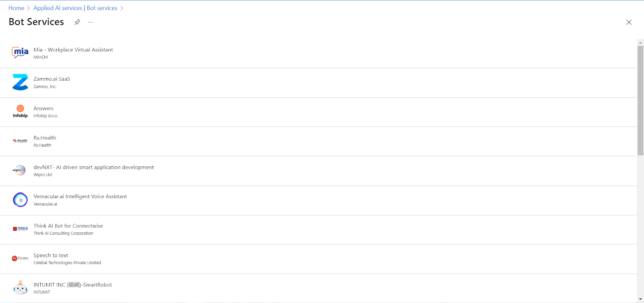Click the Wipro logo icon

pos(19,170)
